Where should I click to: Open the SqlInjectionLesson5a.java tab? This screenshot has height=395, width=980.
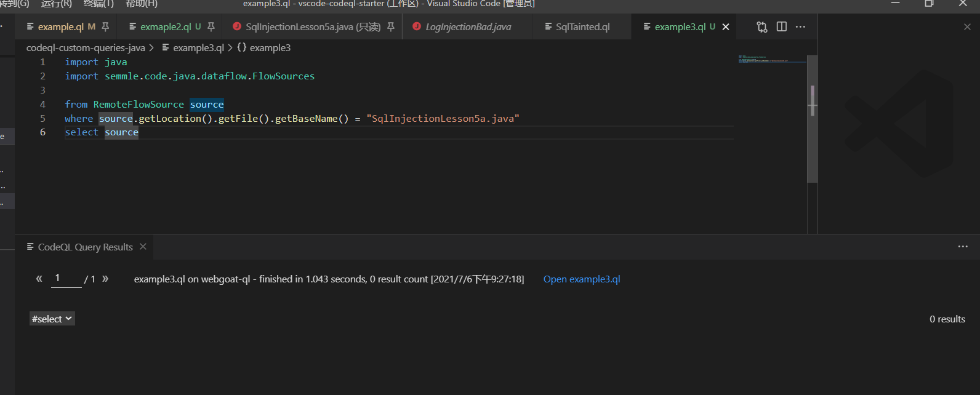click(x=313, y=27)
